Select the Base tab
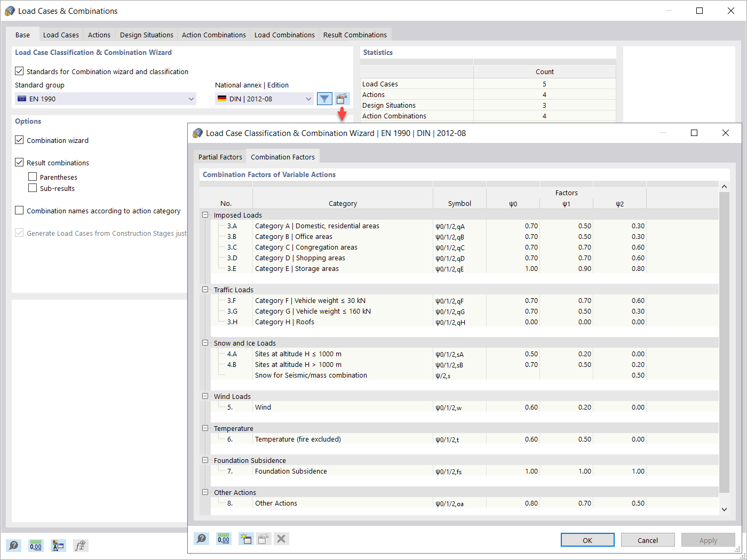Screen dimensions: 747x560 coord(22,35)
